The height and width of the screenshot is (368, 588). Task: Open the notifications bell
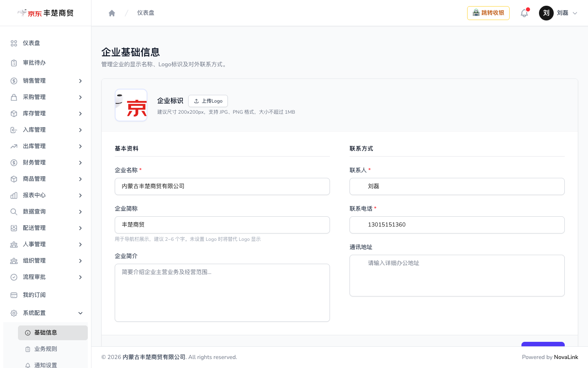click(x=524, y=13)
